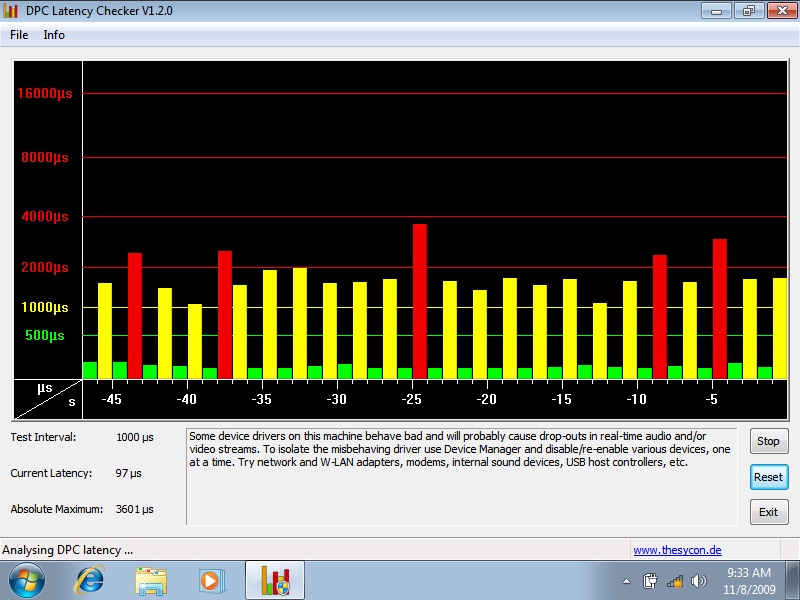Click the Absolute Maximum label
This screenshot has height=600, width=800.
pyautogui.click(x=57, y=509)
